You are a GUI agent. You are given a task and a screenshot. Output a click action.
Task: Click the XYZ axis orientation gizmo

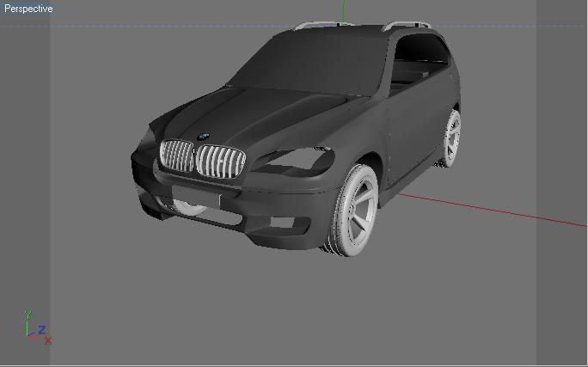click(38, 327)
